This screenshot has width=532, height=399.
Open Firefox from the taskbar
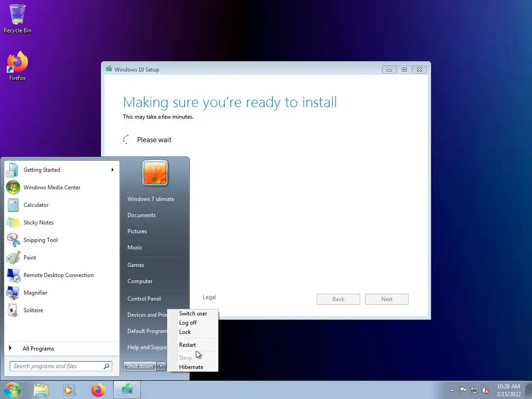click(98, 390)
